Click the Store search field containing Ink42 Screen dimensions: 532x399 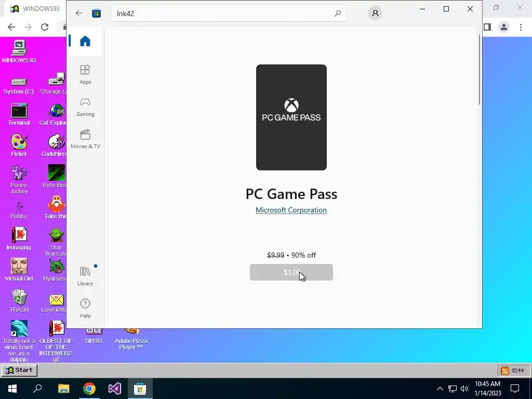point(229,13)
